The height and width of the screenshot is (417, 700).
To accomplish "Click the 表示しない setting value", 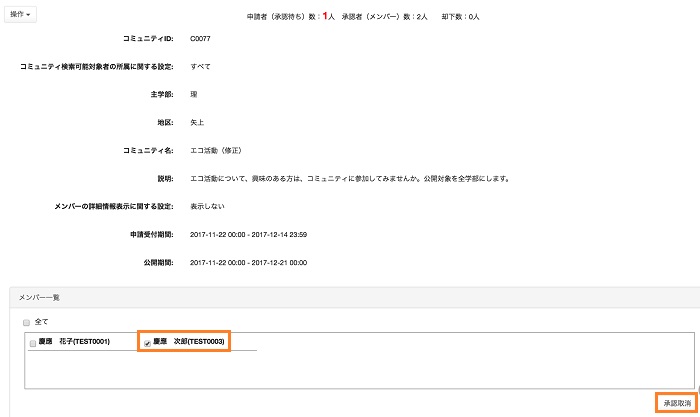I will 206,206.
